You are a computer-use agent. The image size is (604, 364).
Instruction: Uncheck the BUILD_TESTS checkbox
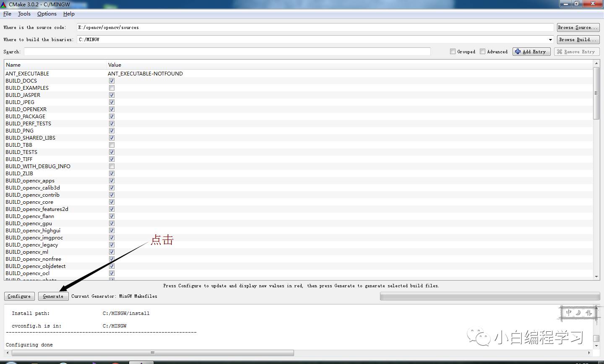112,152
